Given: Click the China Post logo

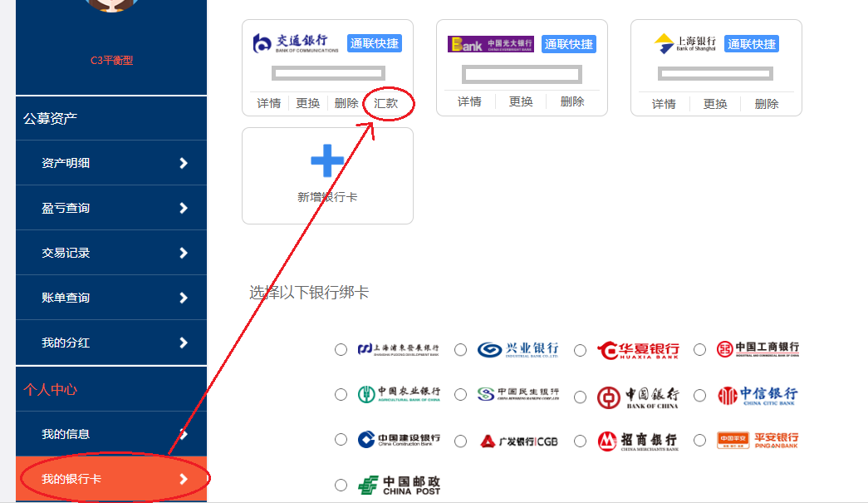Looking at the screenshot, I should (399, 486).
